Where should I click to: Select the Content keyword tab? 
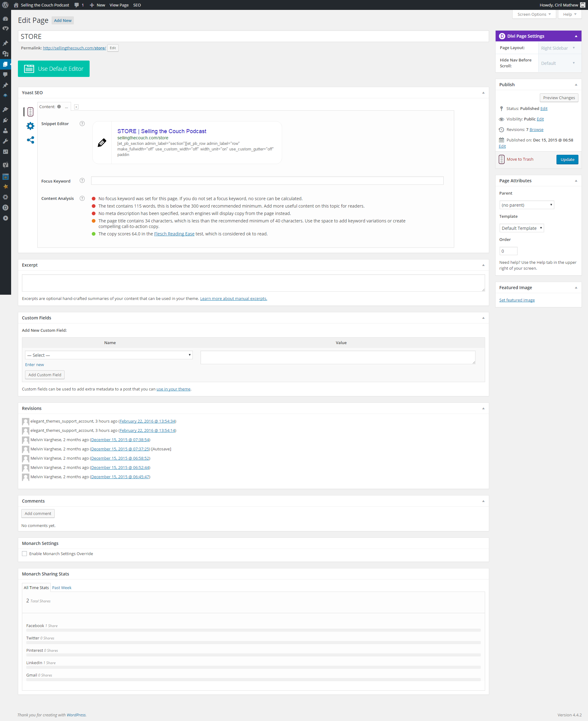[54, 107]
